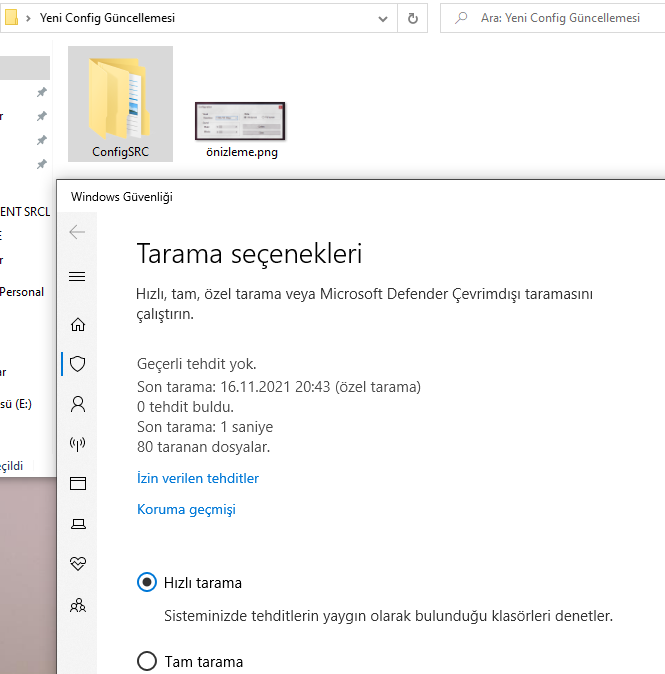Open Family options icon
This screenshot has height=674, width=665.
78,605
